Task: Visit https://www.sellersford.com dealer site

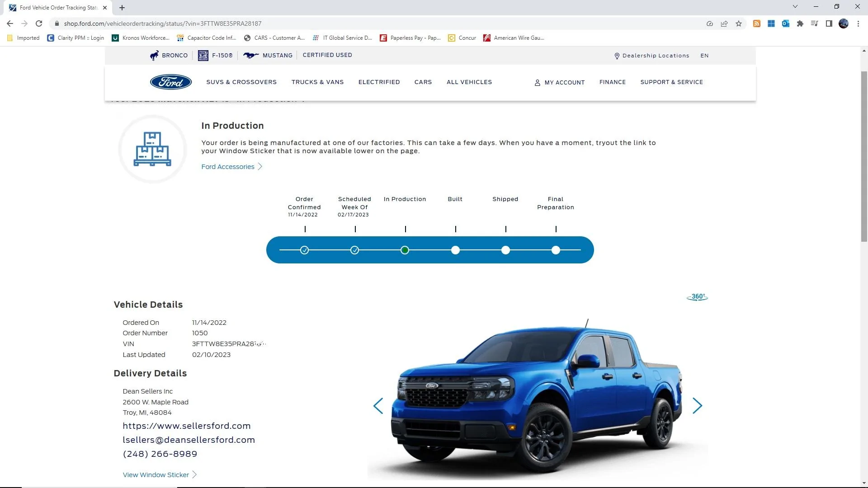Action: tap(187, 426)
